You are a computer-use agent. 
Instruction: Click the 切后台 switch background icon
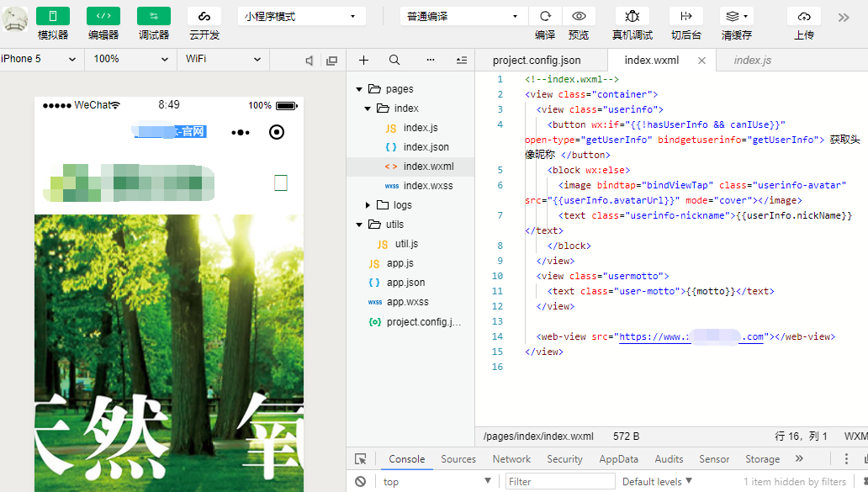click(x=686, y=16)
